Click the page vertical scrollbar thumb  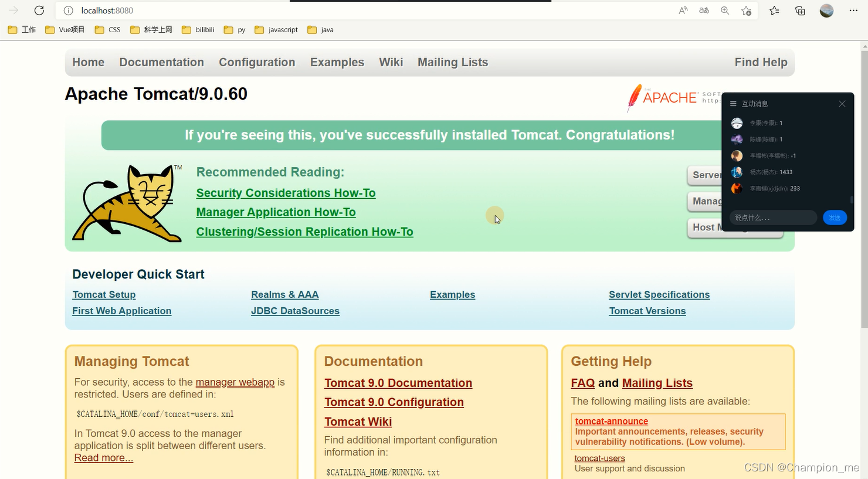pos(864,190)
